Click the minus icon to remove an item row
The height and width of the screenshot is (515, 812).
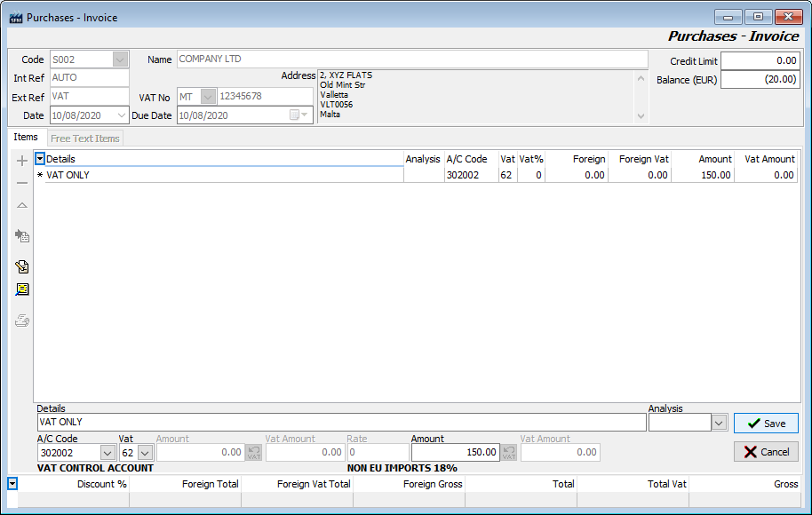point(21,183)
